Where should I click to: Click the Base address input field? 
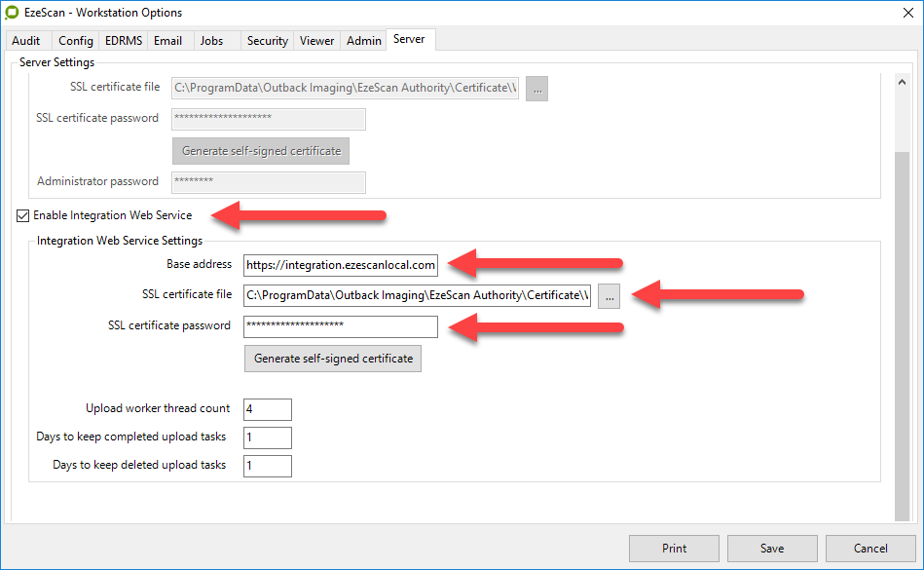click(341, 264)
